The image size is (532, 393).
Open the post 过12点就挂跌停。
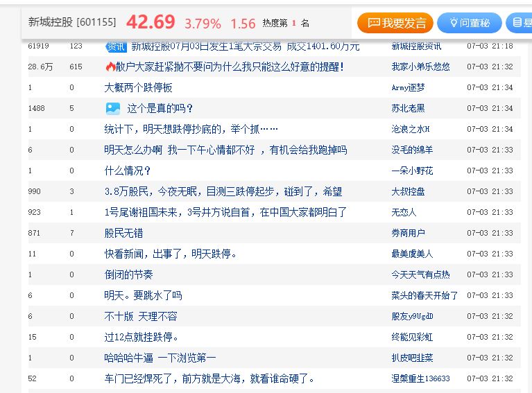141,337
